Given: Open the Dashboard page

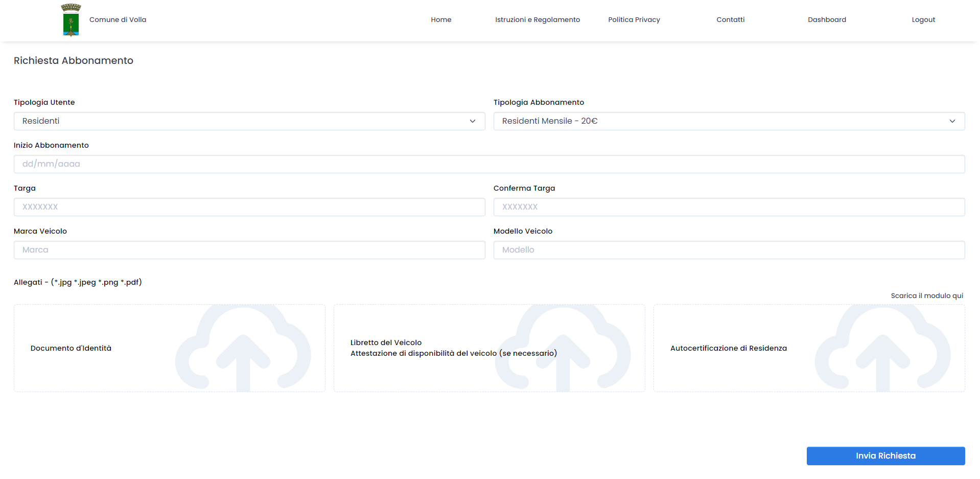Looking at the screenshot, I should [827, 19].
